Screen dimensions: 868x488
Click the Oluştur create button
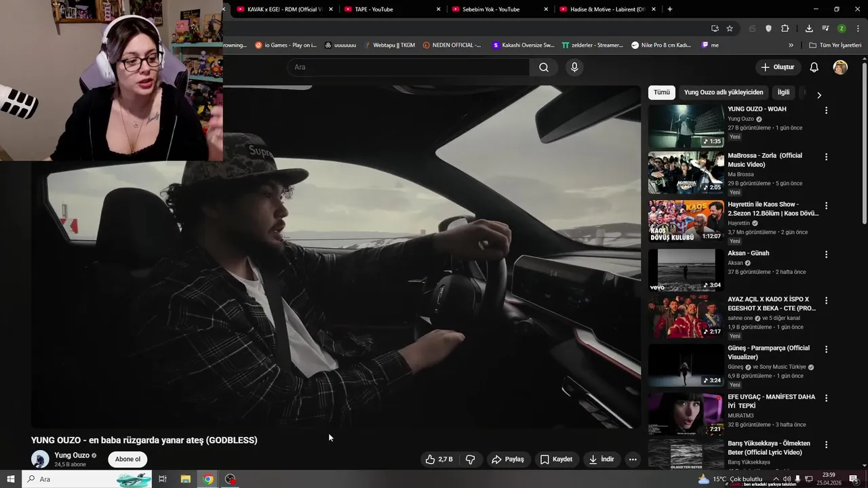click(x=777, y=67)
